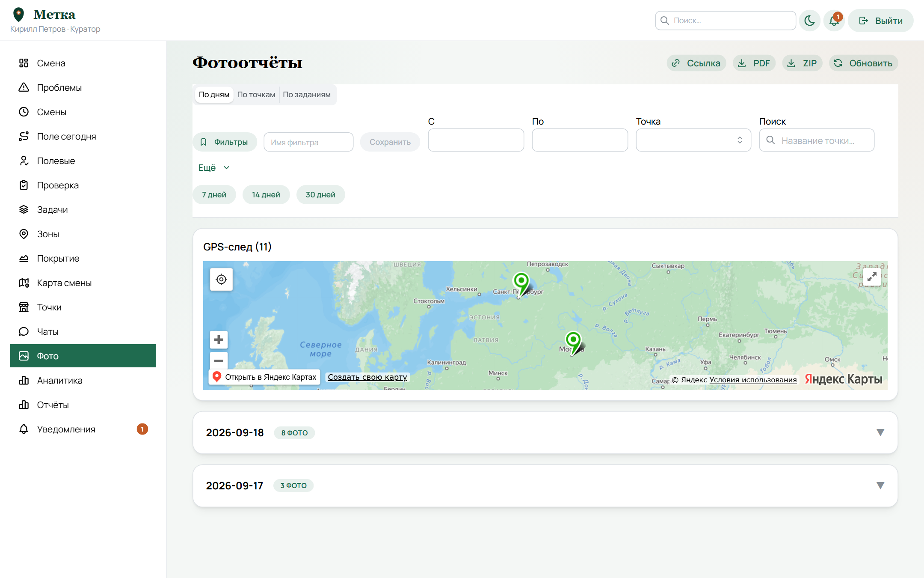924x578 pixels.
Task: Open Поле сегодня page
Action: pyautogui.click(x=83, y=136)
